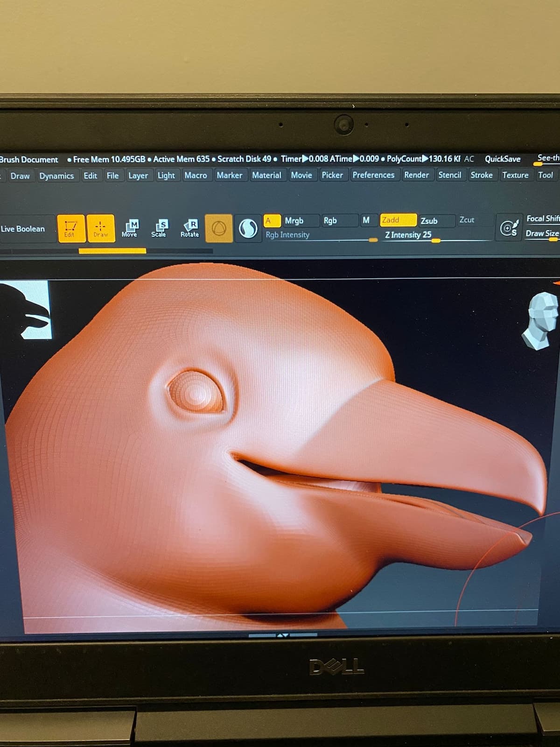This screenshot has height=747, width=560.
Task: Select the Edit mode icon
Action: tap(70, 229)
